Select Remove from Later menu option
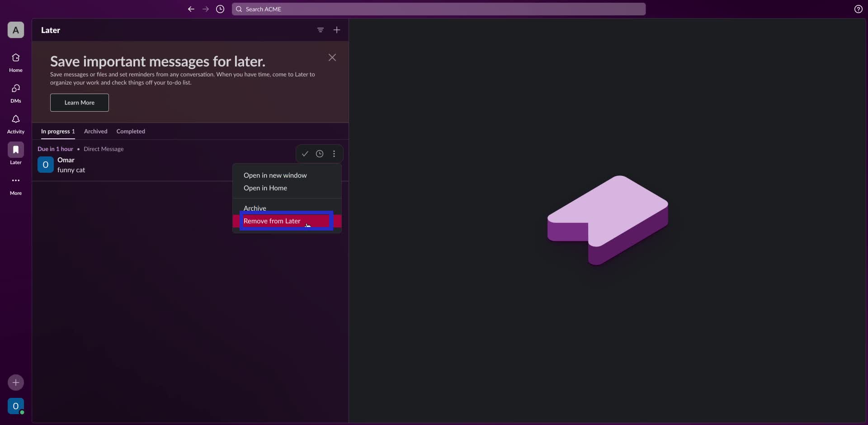 tap(272, 221)
